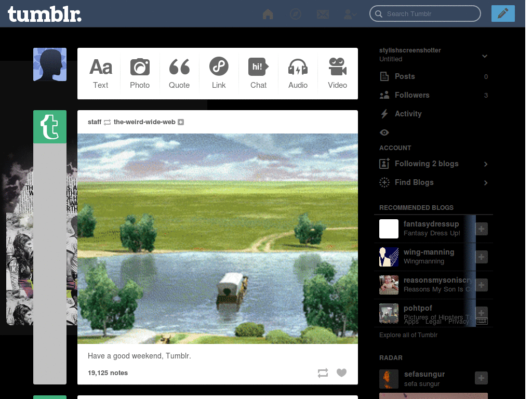532x399 pixels.
Task: Click the Search Tumblr field
Action: pyautogui.click(x=425, y=14)
